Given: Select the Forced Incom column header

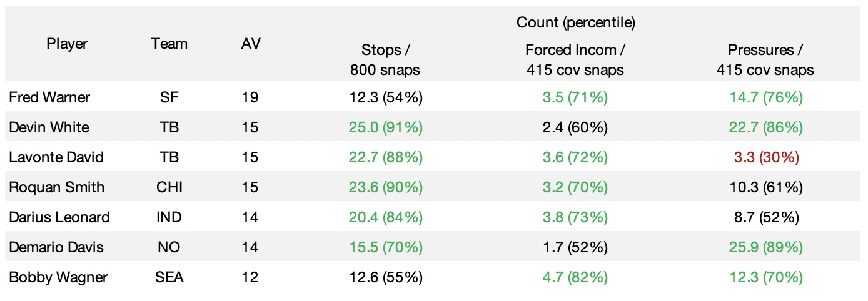Looking at the screenshot, I should coord(575,60).
